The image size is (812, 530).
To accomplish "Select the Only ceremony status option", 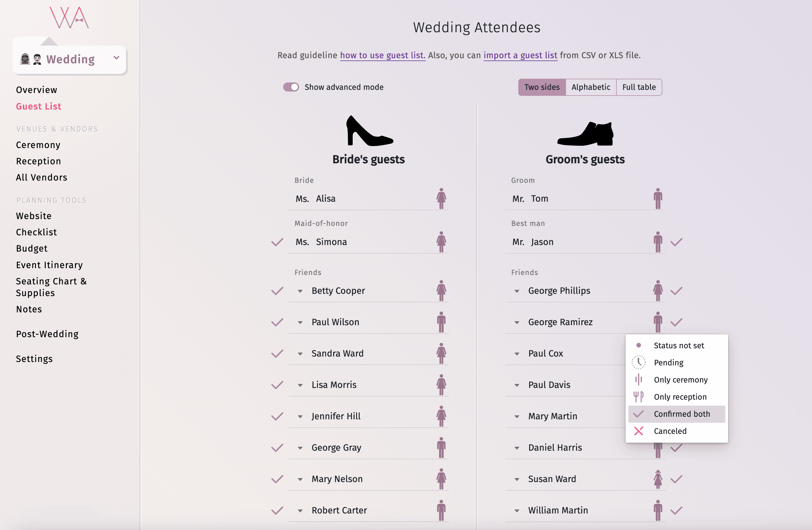I will [680, 379].
